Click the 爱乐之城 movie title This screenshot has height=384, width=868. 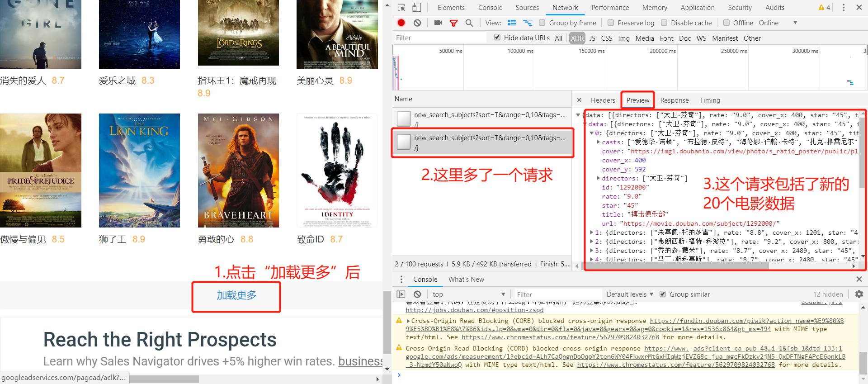[118, 81]
